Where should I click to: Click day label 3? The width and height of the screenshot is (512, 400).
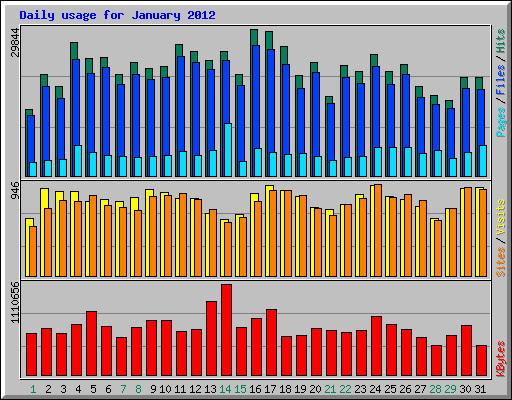click(63, 389)
